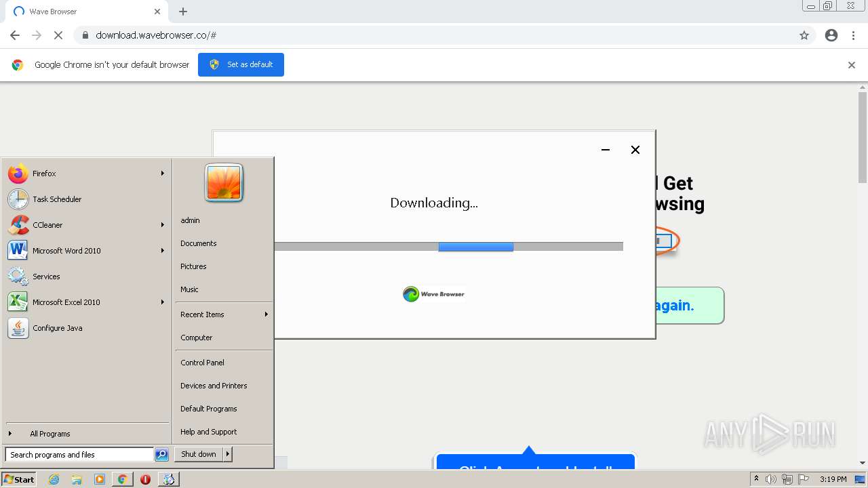Open Opera from taskbar
Image resolution: width=868 pixels, height=488 pixels.
point(145,479)
